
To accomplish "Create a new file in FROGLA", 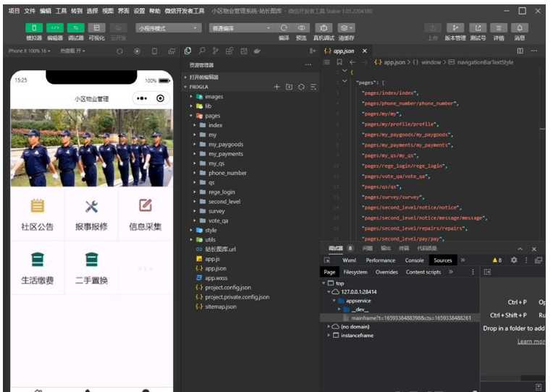I will (276, 87).
